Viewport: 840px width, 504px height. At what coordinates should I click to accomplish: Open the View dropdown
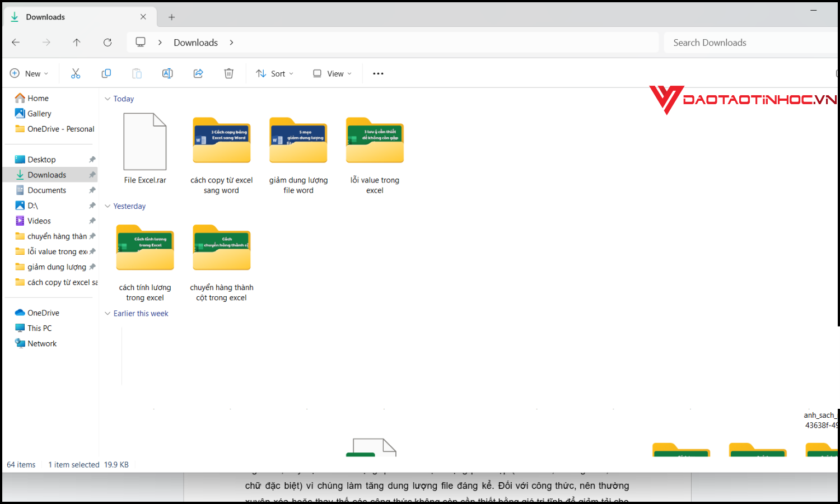332,73
